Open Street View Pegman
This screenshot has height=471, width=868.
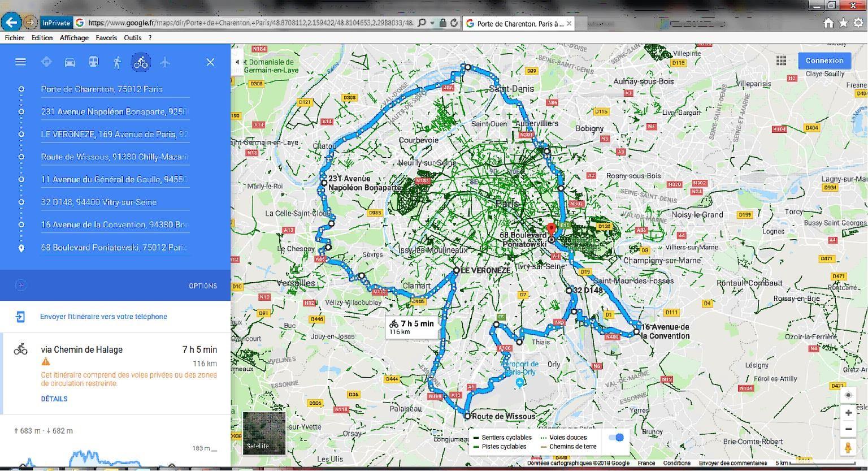coord(848,447)
